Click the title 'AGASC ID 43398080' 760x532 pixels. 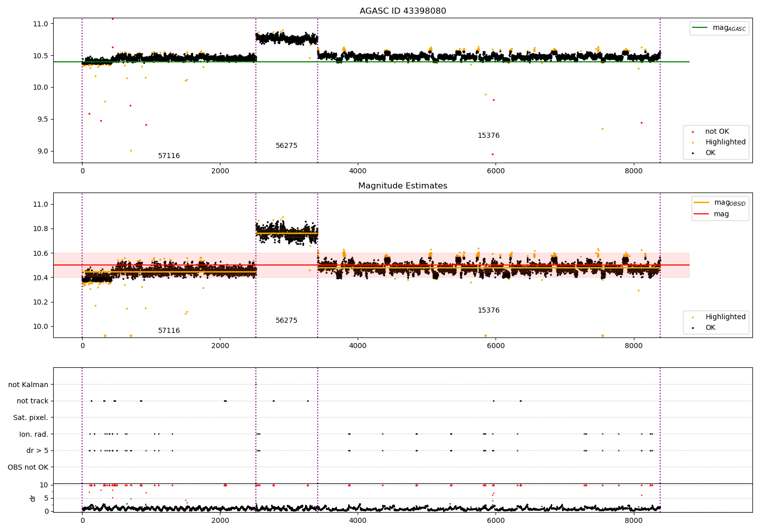point(403,11)
